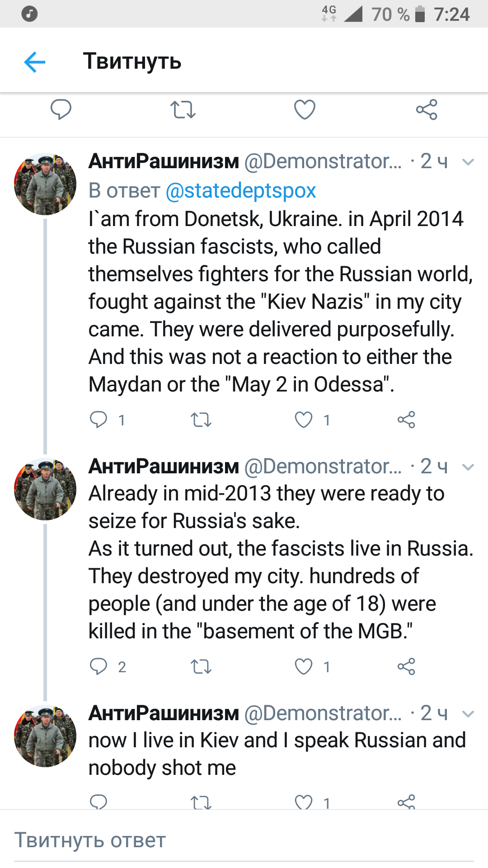Retweet using top action row icon
This screenshot has height=868, width=488.
point(183,109)
